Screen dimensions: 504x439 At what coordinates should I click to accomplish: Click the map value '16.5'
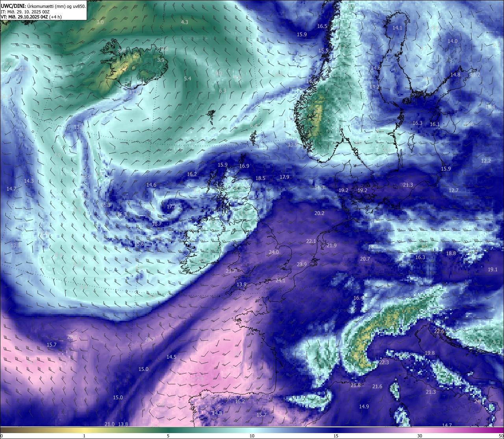pyautogui.click(x=322, y=26)
